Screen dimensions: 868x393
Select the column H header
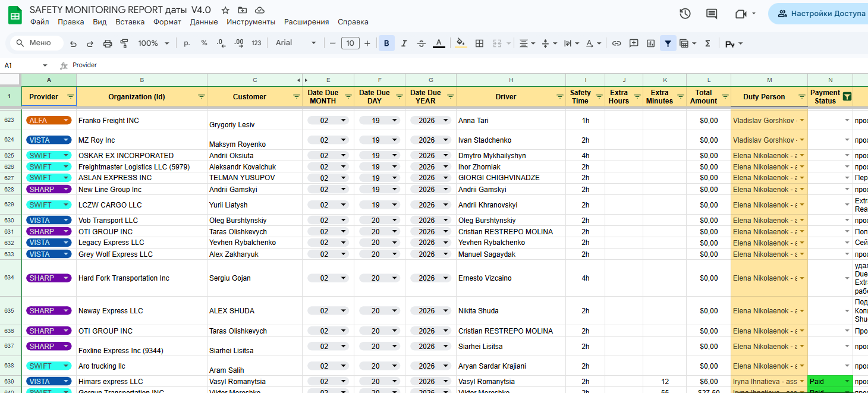[x=511, y=80]
